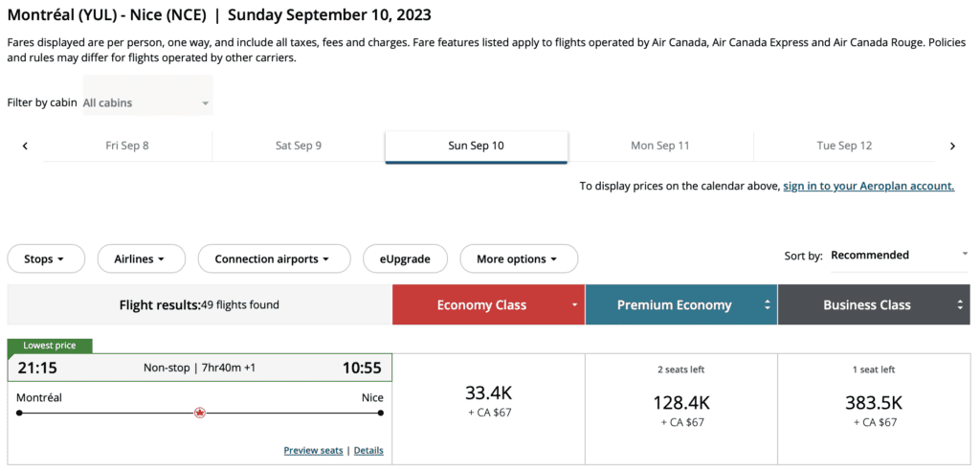
Task: Select the Tue Sep 12 date tab
Action: (x=844, y=146)
